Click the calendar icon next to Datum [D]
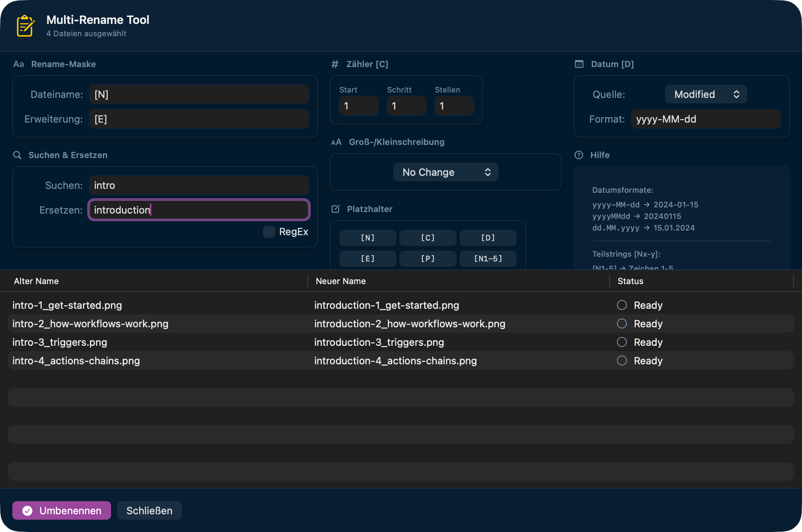Screen dimensions: 802x532 point(579,64)
